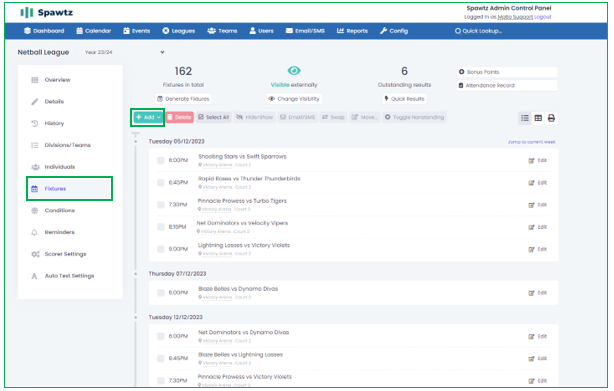Click Tuesday 12/12/2023 date heading
The image size is (614, 391).
175,317
